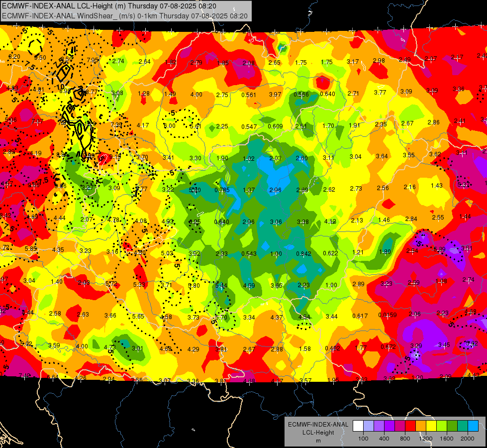Click the wind shear value 0.561
This screenshot has height=448, width=487.
point(248,95)
